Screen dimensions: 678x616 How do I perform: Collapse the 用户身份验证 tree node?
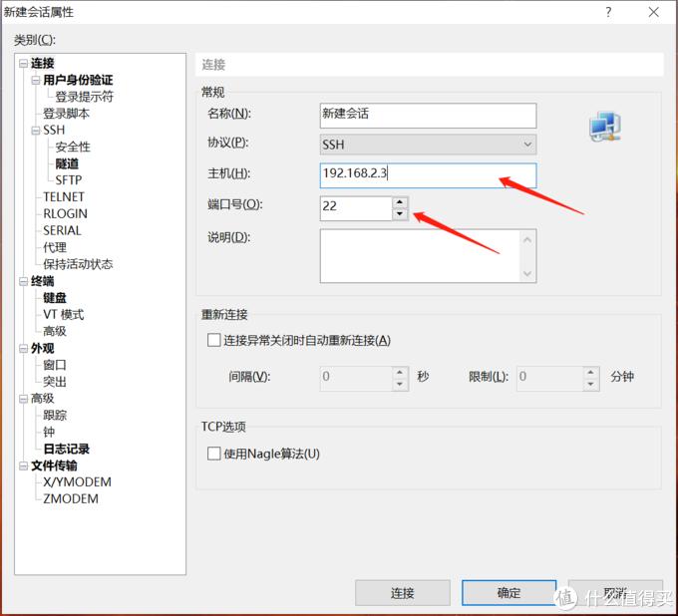(x=36, y=80)
